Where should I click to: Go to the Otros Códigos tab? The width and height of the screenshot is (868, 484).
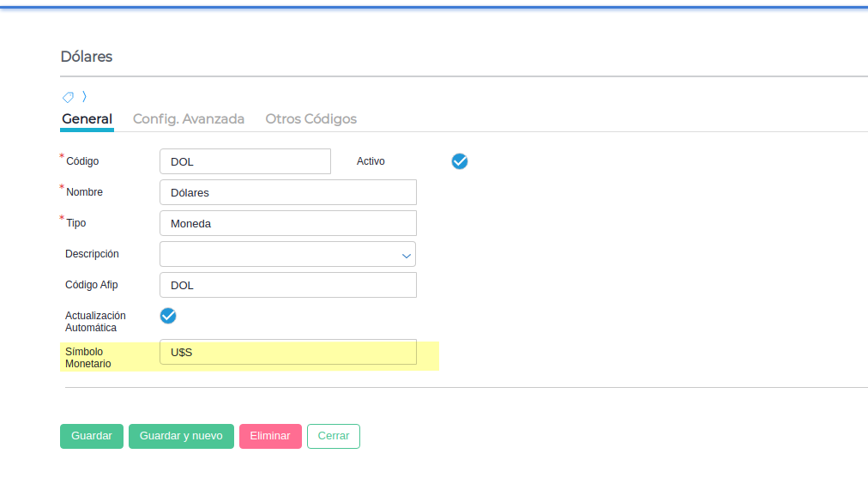[x=310, y=119]
